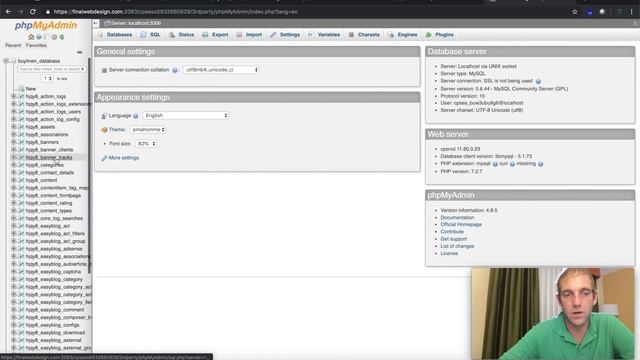Click the link/collapse-all icon in the navigation panel

(x=80, y=52)
